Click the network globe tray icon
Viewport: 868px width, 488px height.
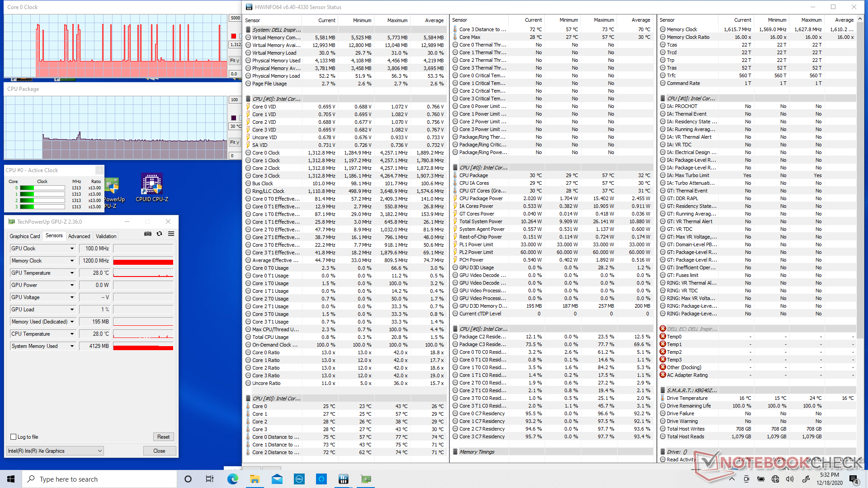pos(775,479)
